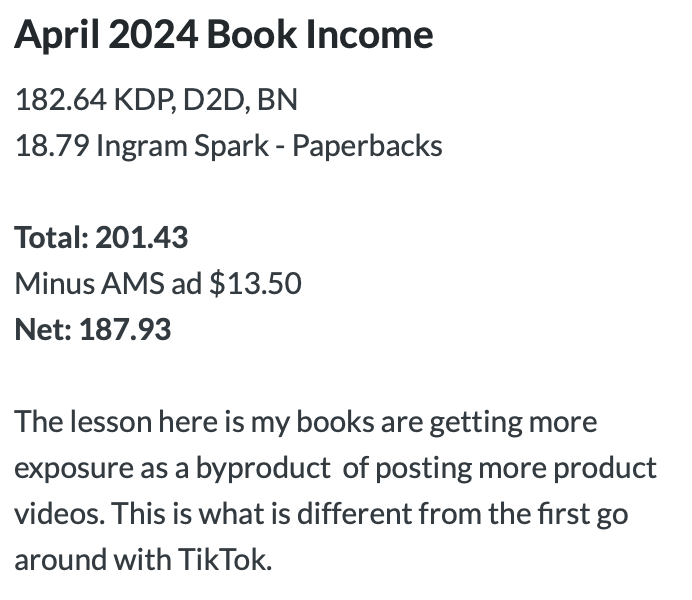The height and width of the screenshot is (600, 692).
Task: Click the $13.50 ad cost
Action: click(255, 284)
